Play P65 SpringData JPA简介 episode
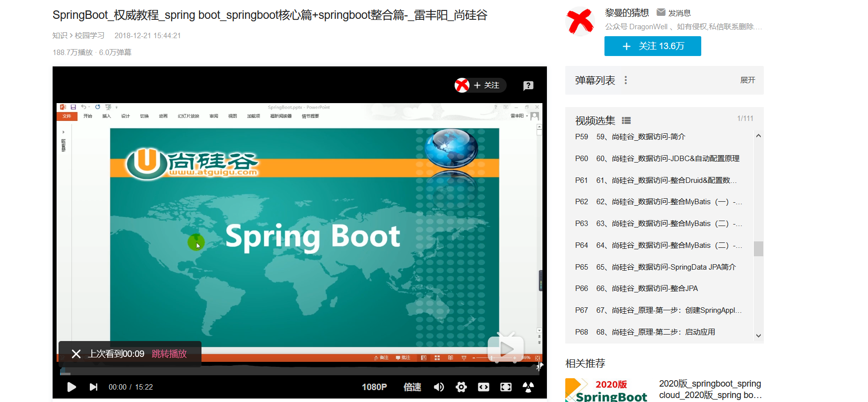The height and width of the screenshot is (402, 868). (x=659, y=267)
